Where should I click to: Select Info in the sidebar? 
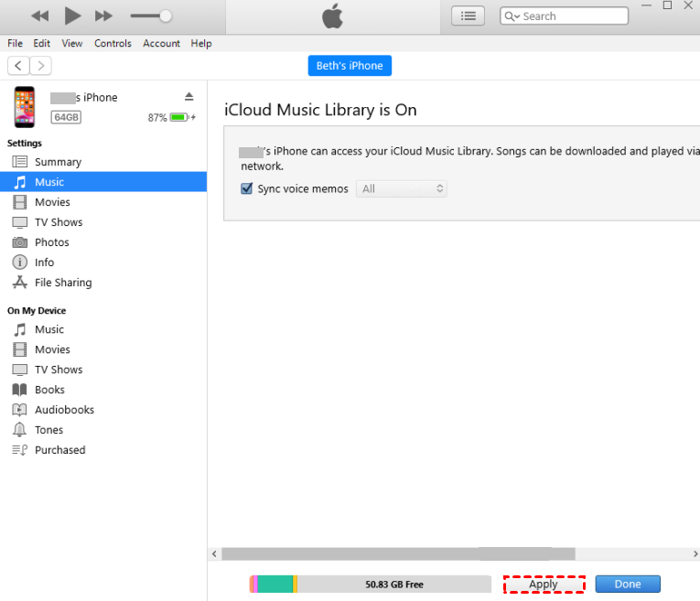click(x=103, y=262)
